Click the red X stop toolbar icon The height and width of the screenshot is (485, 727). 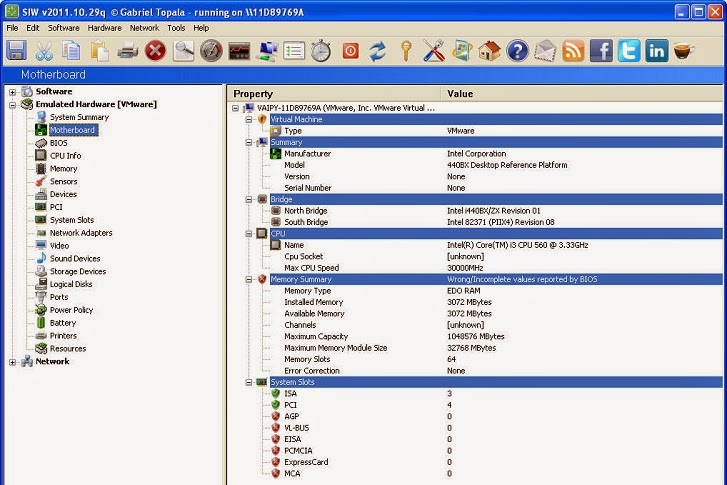155,51
